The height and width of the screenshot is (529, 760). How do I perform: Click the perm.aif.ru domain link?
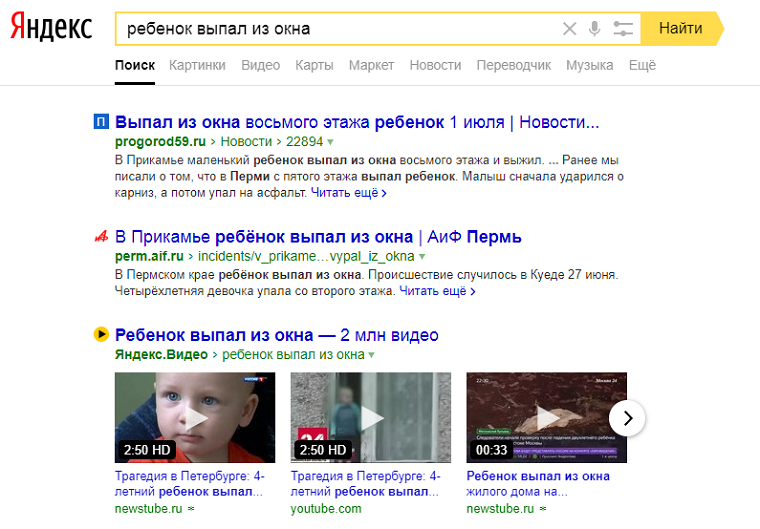pos(149,256)
